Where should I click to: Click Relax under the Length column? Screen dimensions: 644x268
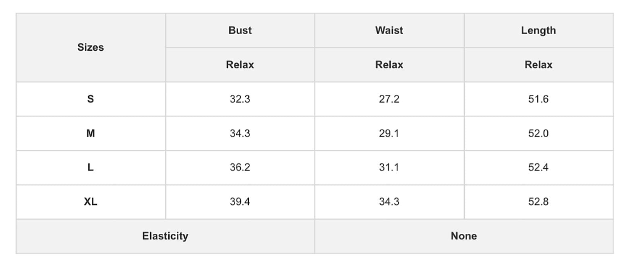click(539, 65)
